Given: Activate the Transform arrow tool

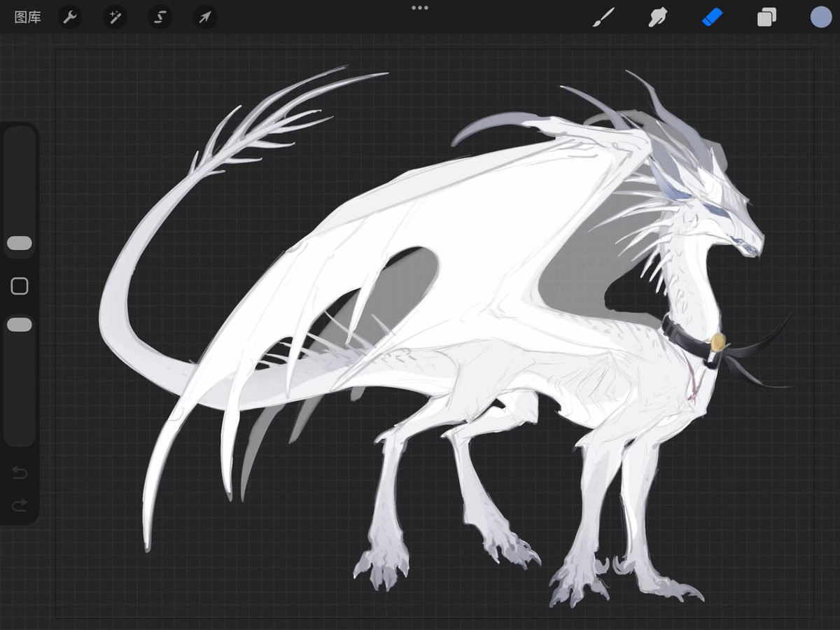Looking at the screenshot, I should (x=204, y=17).
